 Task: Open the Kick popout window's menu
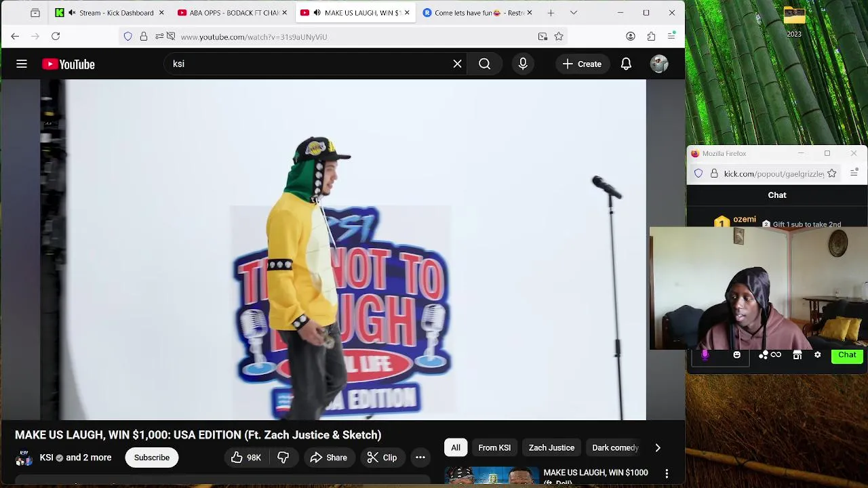click(854, 174)
